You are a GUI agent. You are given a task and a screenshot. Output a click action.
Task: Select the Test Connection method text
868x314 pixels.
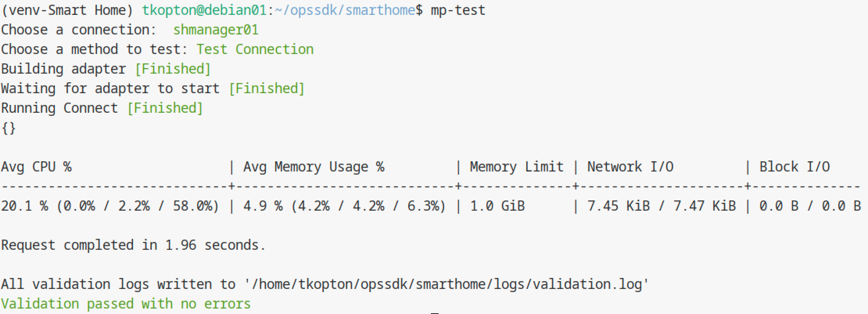tap(255, 49)
